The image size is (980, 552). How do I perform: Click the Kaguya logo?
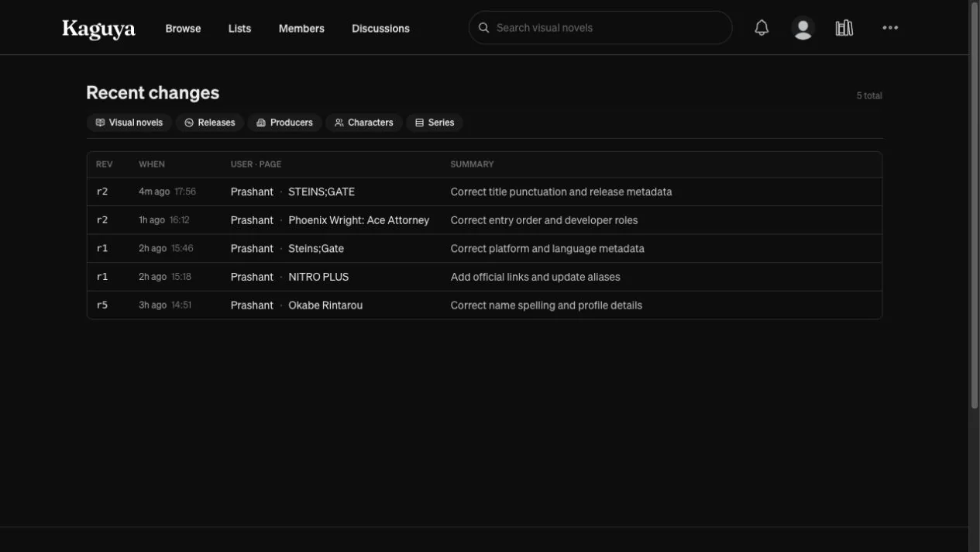tap(98, 29)
